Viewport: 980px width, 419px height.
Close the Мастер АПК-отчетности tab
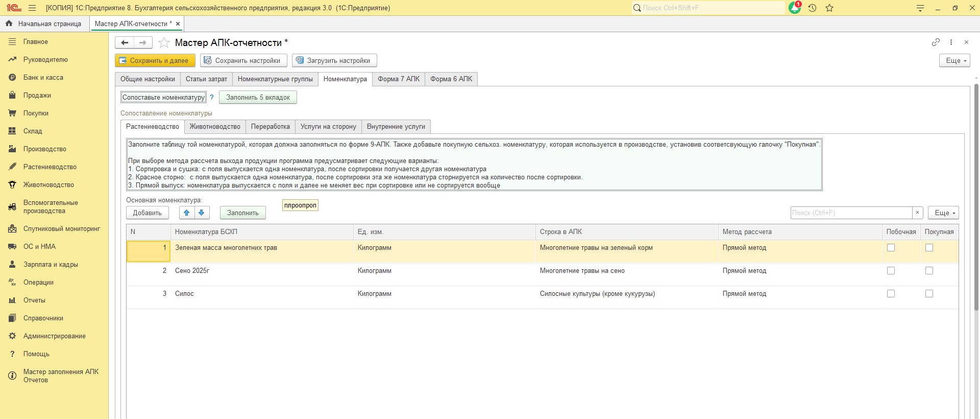pyautogui.click(x=178, y=24)
